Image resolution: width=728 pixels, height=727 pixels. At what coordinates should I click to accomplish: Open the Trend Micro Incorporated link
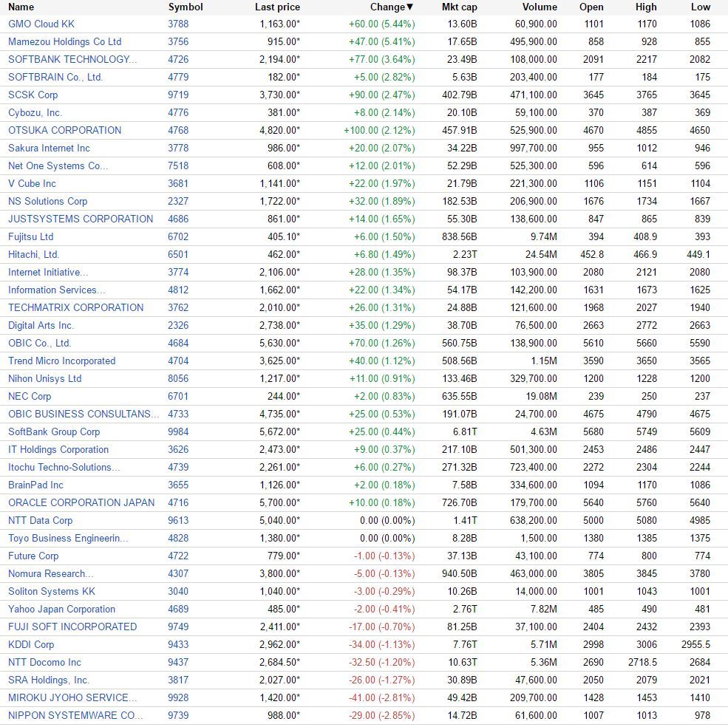(62, 361)
